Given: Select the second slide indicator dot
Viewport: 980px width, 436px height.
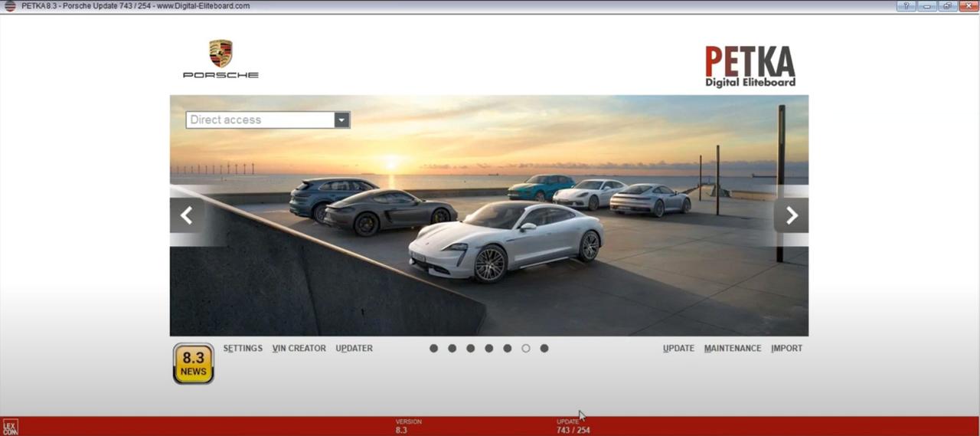Looking at the screenshot, I should tap(452, 348).
